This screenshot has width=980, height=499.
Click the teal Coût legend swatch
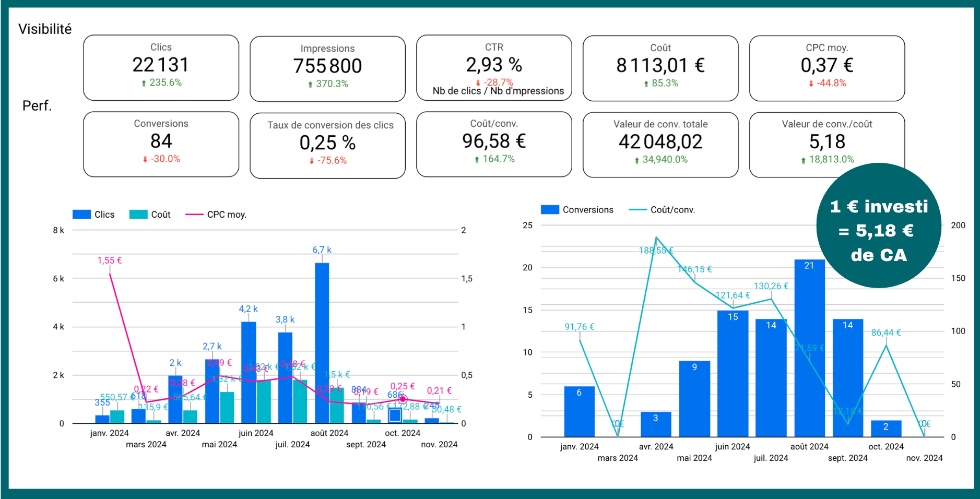click(138, 215)
